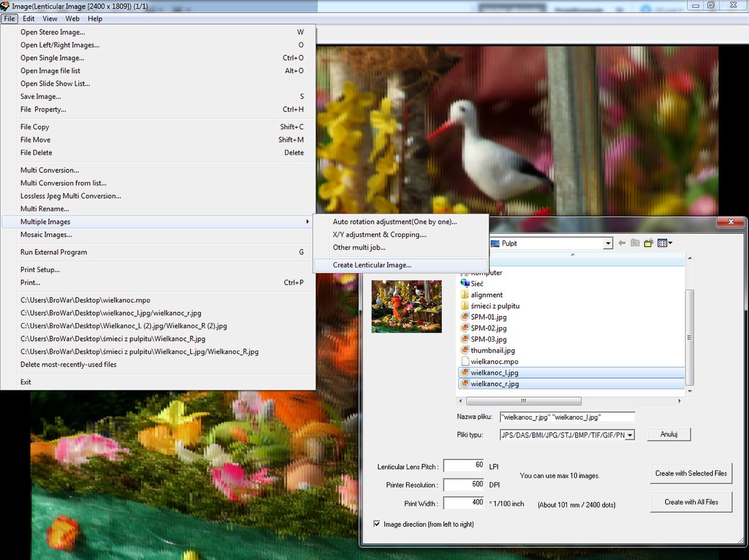This screenshot has width=749, height=560.
Task: Click the file list vertical scrollbar thumb
Action: pyautogui.click(x=689, y=337)
